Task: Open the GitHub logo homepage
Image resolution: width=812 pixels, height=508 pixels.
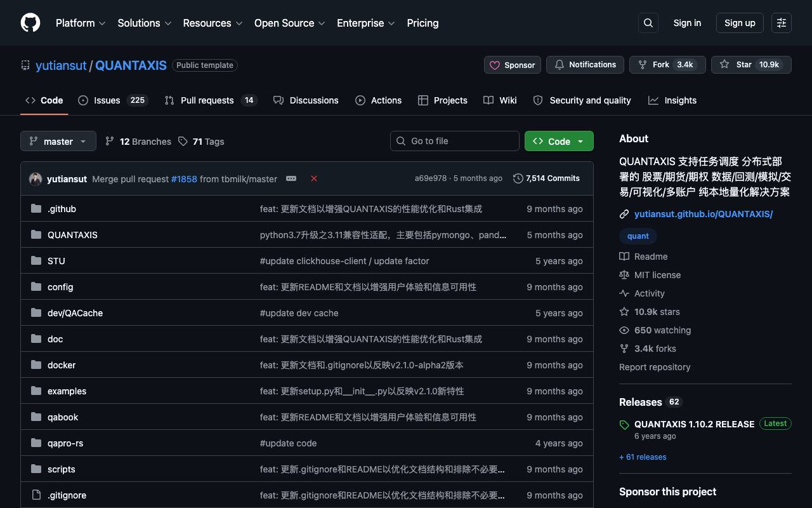Action: [30, 23]
